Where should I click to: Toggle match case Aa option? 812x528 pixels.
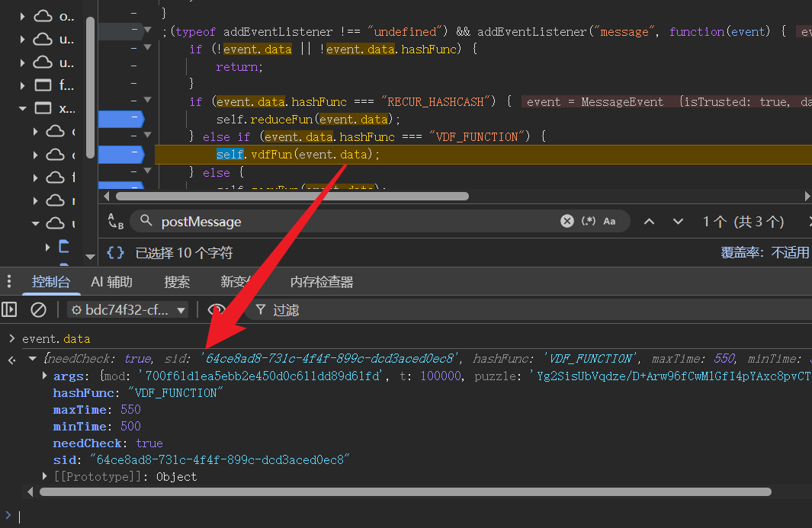[609, 221]
